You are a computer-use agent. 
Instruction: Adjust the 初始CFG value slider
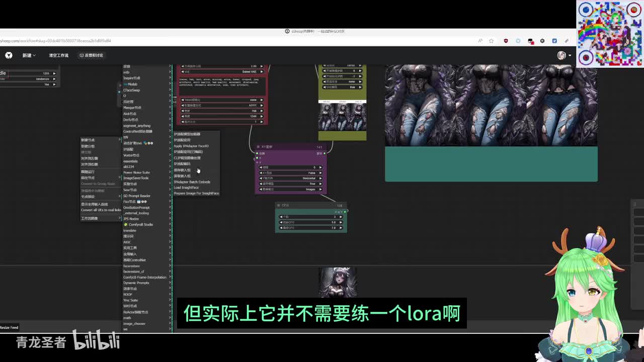pyautogui.click(x=311, y=222)
